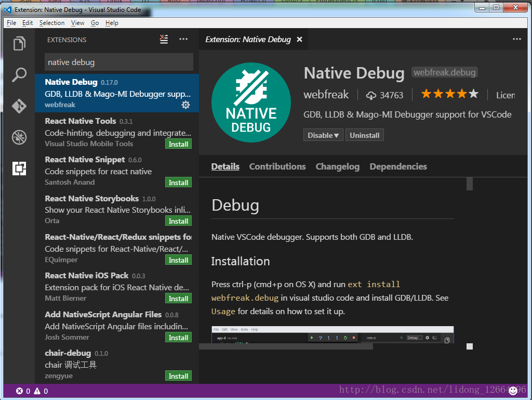Click the star rating of Native Debug
Image resolution: width=532 pixels, height=400 pixels.
coord(449,94)
